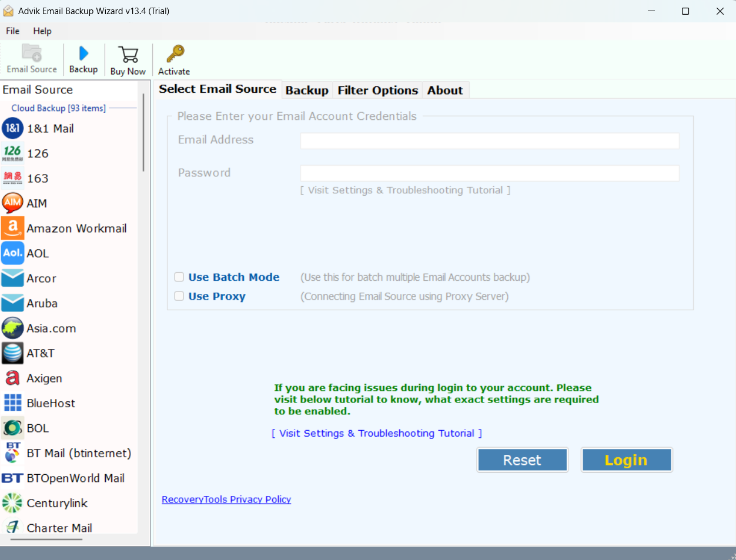Select 'Amazon Workmail' text in source list
The width and height of the screenshot is (736, 560).
[77, 228]
